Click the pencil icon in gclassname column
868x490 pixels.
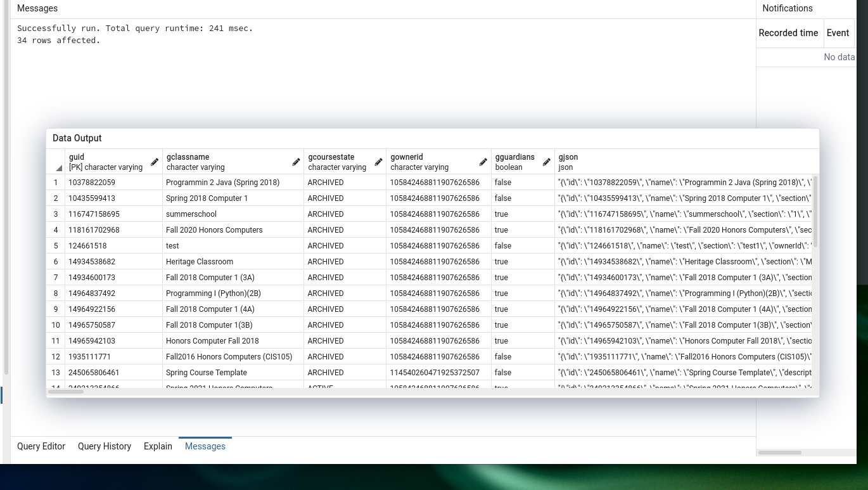pos(296,162)
